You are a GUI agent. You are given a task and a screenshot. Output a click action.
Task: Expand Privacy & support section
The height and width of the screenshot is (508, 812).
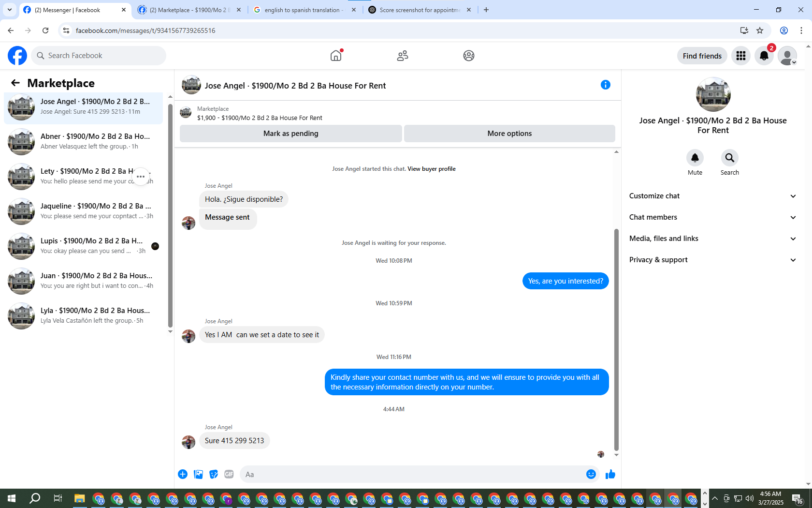713,260
